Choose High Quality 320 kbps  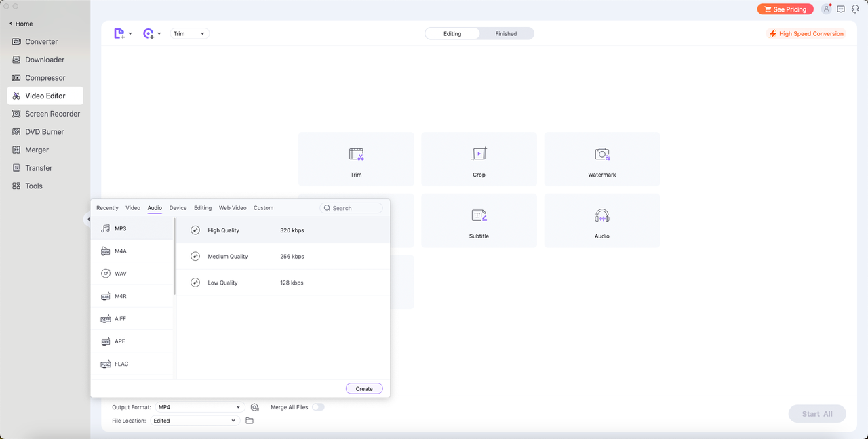283,230
